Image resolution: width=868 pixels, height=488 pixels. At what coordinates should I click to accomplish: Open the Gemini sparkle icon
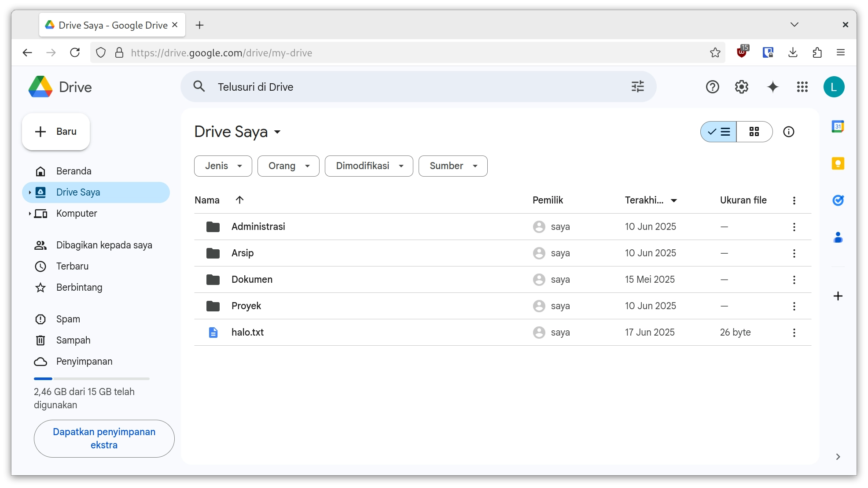pyautogui.click(x=772, y=87)
